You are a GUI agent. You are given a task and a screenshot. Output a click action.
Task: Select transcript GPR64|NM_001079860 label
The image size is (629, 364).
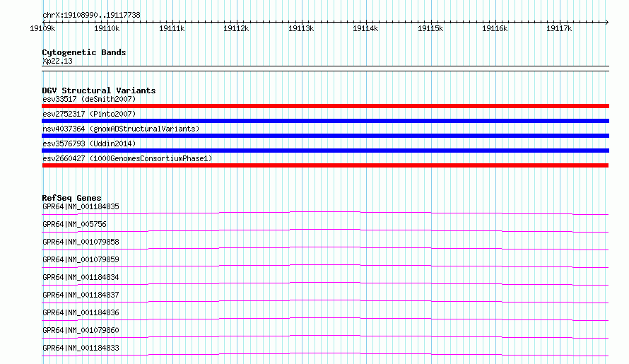click(81, 330)
